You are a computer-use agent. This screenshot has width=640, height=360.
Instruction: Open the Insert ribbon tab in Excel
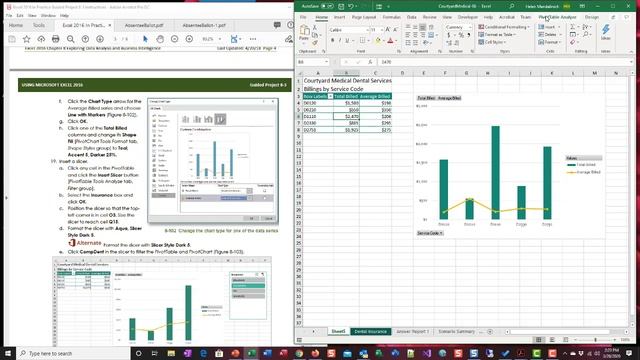[x=340, y=17]
